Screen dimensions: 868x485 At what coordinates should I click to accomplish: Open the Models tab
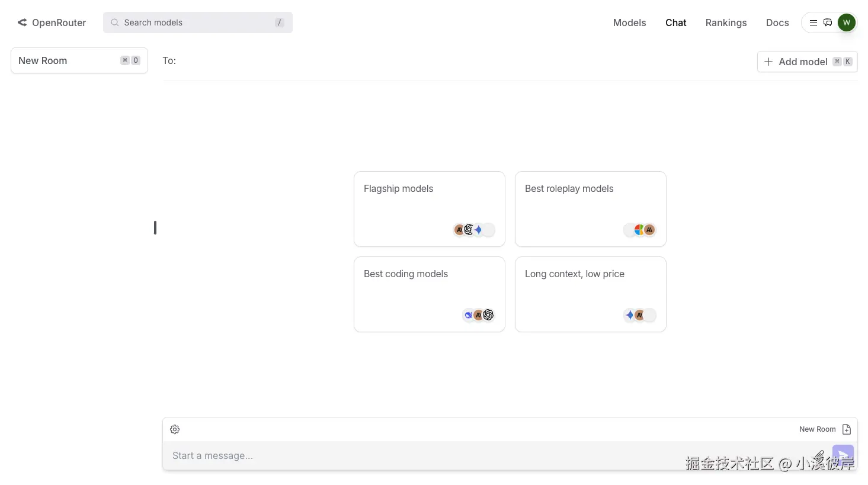[x=629, y=23]
